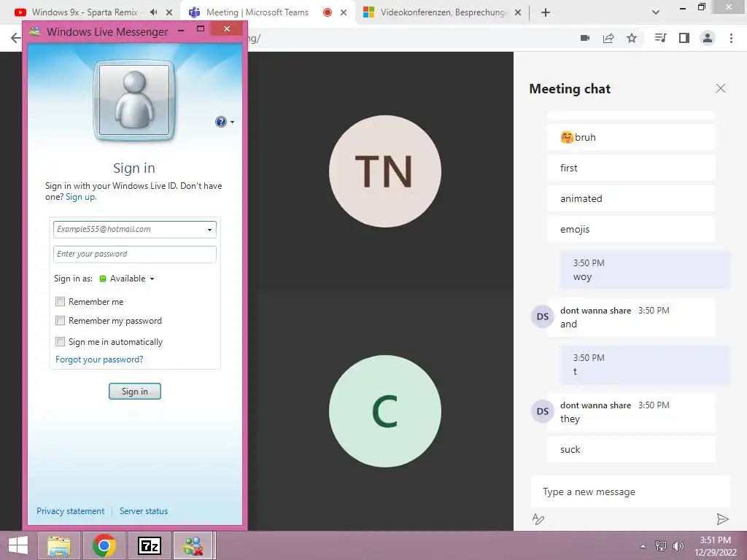
Task: Click the Sign up link
Action: click(80, 197)
